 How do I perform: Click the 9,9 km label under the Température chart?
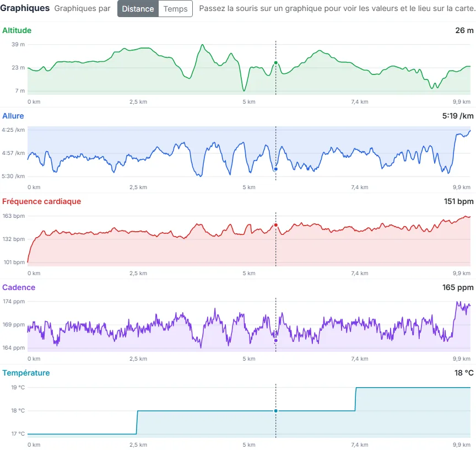pyautogui.click(x=462, y=445)
